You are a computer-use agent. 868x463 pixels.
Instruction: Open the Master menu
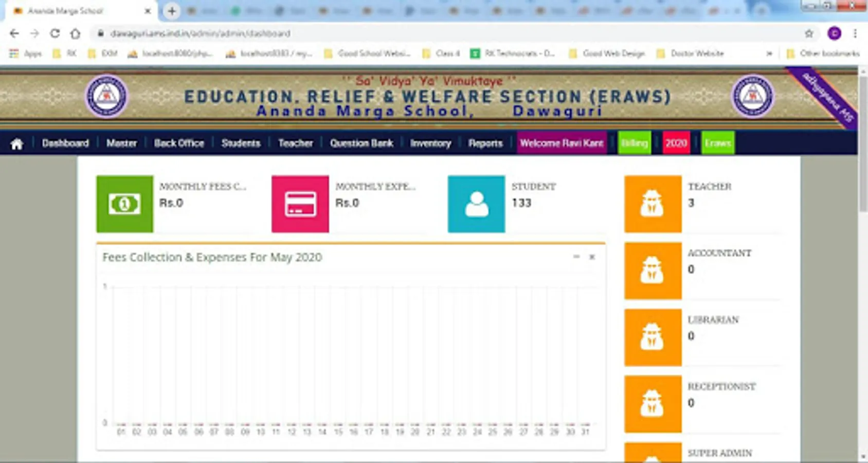click(x=121, y=143)
